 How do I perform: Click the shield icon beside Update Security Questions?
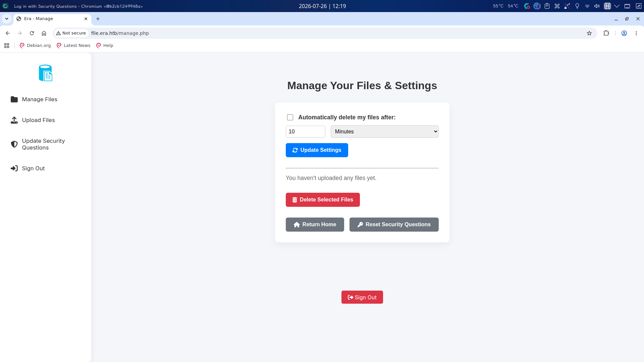[14, 144]
